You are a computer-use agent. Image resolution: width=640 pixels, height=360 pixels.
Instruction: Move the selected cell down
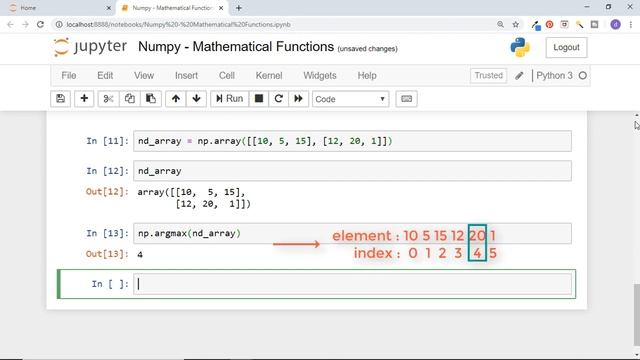(196, 99)
